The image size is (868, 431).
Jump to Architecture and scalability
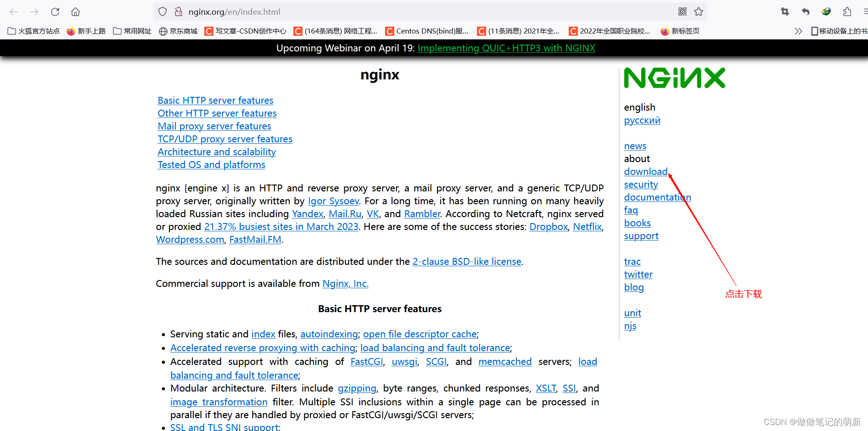click(217, 152)
